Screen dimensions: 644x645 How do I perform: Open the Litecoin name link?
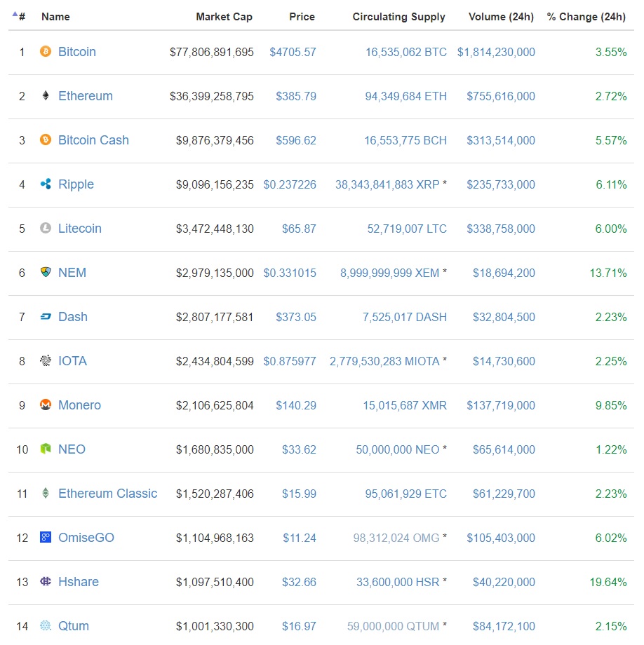(x=79, y=229)
